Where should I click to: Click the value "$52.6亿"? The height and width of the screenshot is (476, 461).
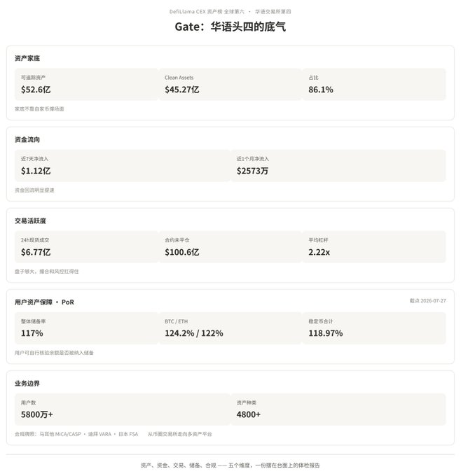pos(36,90)
